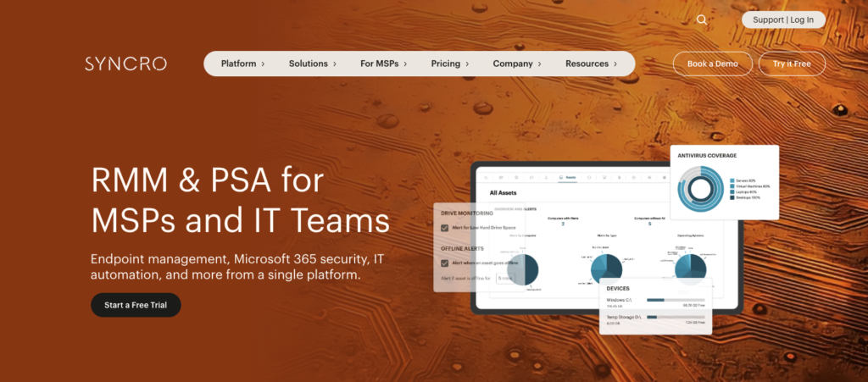Open the Support link
This screenshot has width=868, height=382.
tap(768, 19)
